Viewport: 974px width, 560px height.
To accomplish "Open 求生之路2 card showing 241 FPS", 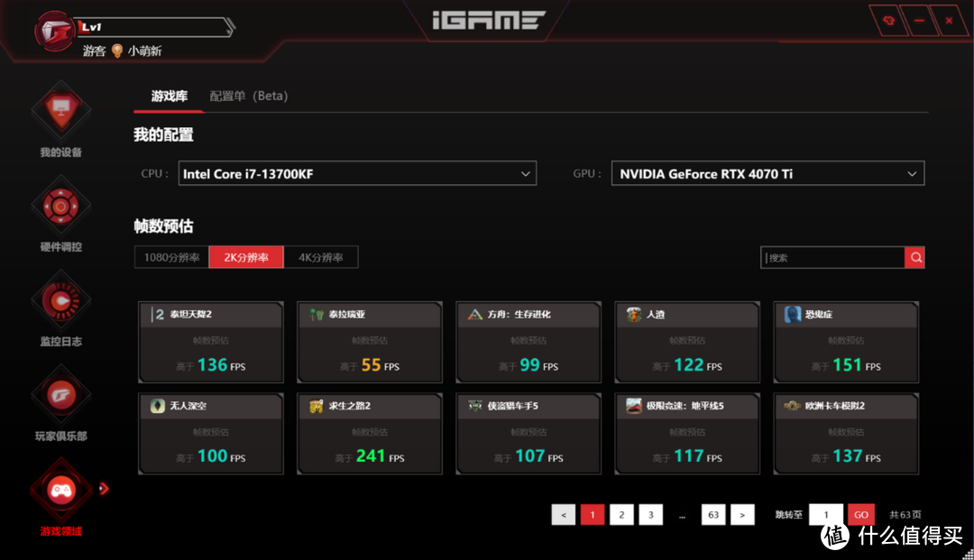I will point(370,434).
